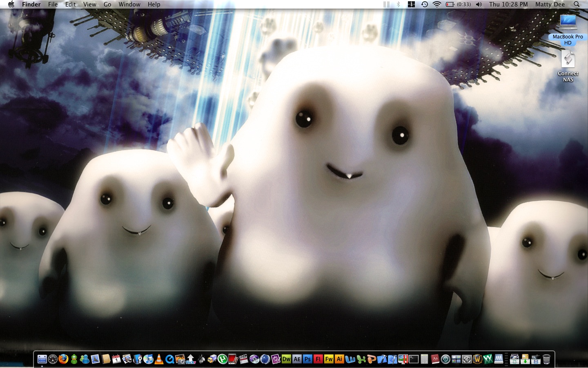Launch Microsoft Messenger from the Dock

pos(85,359)
